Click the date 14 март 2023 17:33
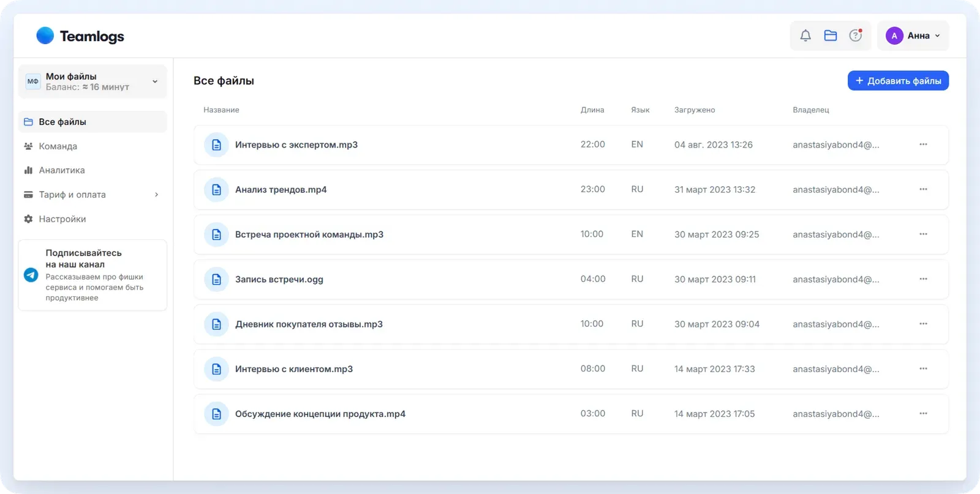The width and height of the screenshot is (980, 494). [715, 369]
